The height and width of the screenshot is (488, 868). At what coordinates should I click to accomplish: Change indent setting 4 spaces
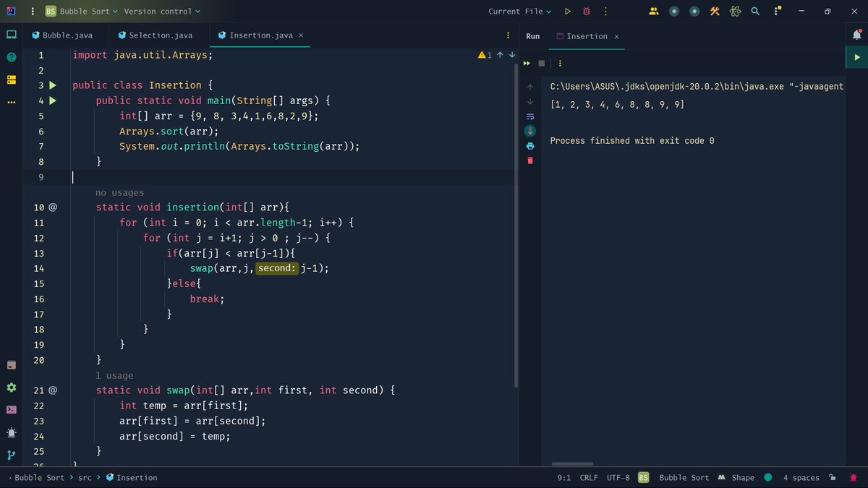point(801,477)
